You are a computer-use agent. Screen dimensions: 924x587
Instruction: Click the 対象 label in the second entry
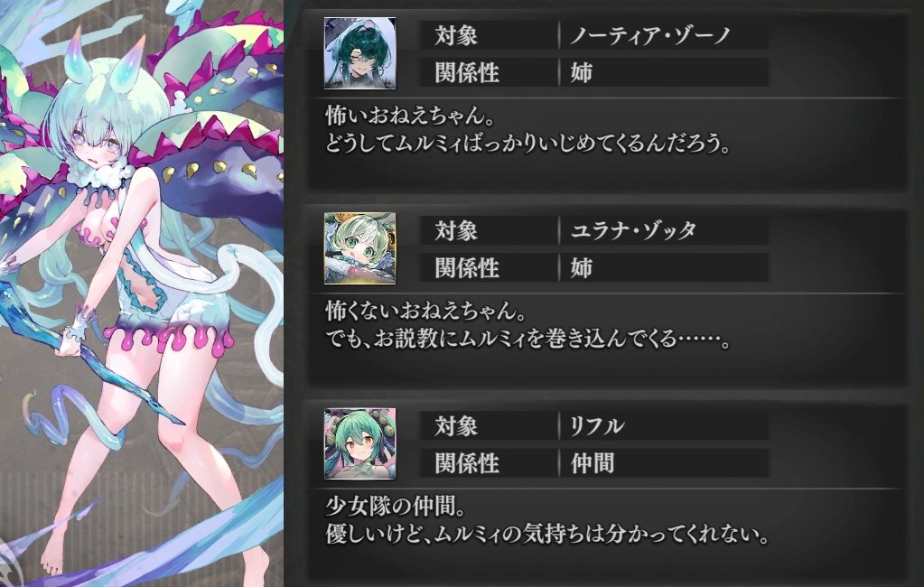pyautogui.click(x=456, y=231)
